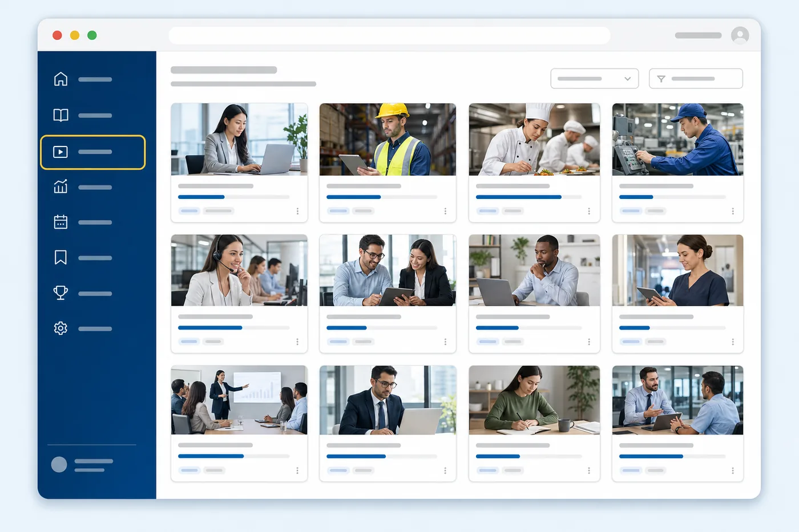
Task: Open the two colleagues sharing tablet thumbnail
Action: tap(388, 270)
